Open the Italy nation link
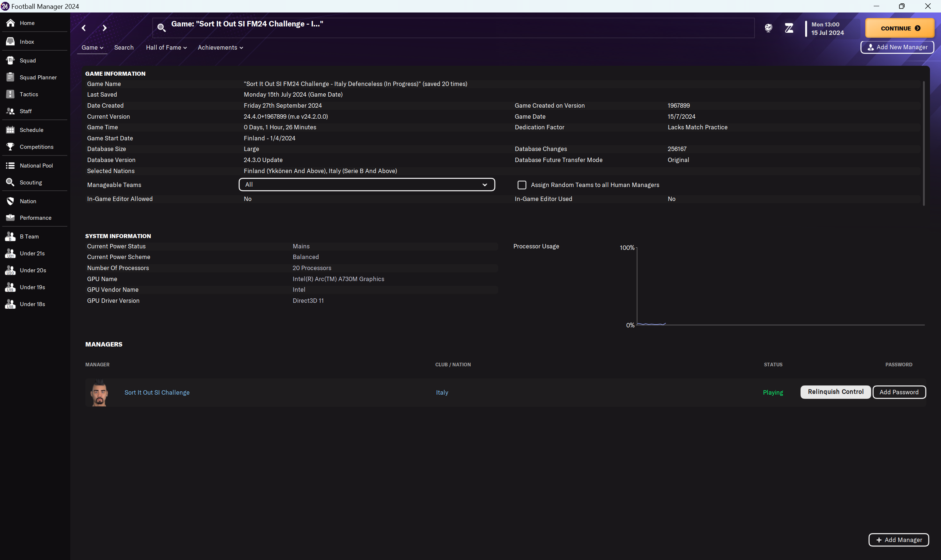Viewport: 941px width, 560px height. 442,392
